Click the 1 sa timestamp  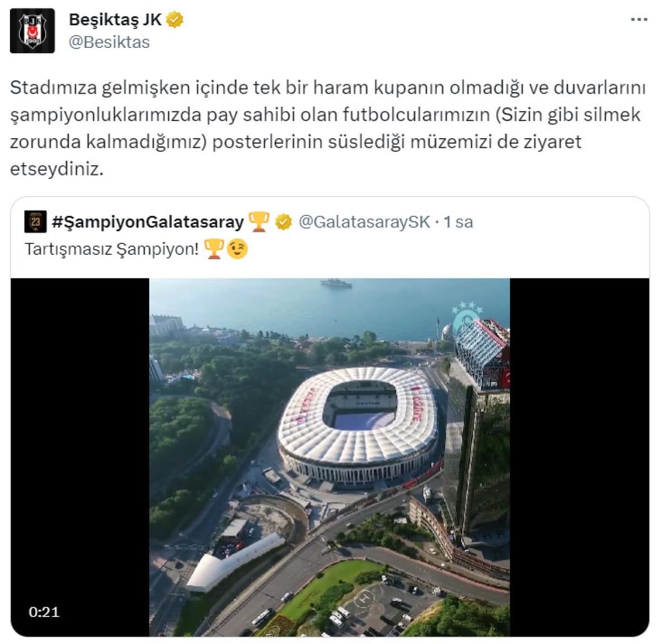click(x=458, y=222)
